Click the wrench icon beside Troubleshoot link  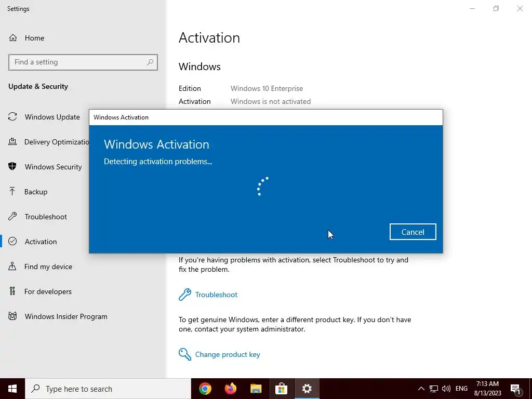(185, 295)
